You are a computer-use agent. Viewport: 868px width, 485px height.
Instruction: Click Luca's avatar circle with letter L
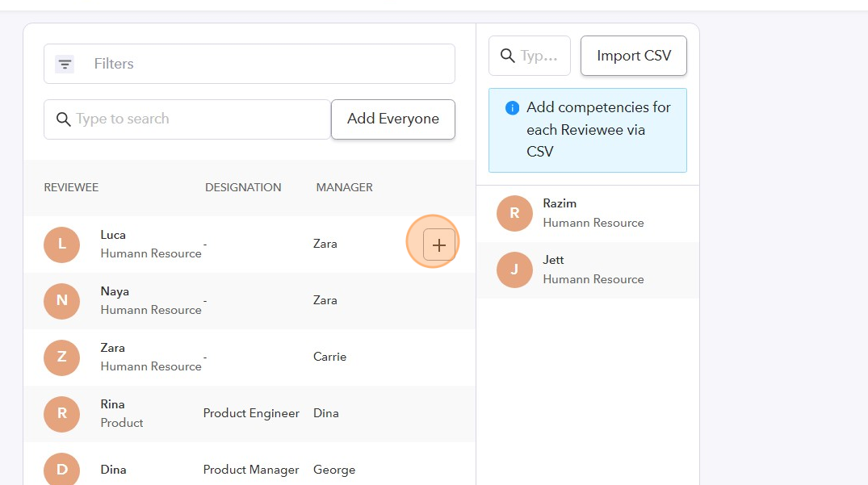(x=61, y=245)
